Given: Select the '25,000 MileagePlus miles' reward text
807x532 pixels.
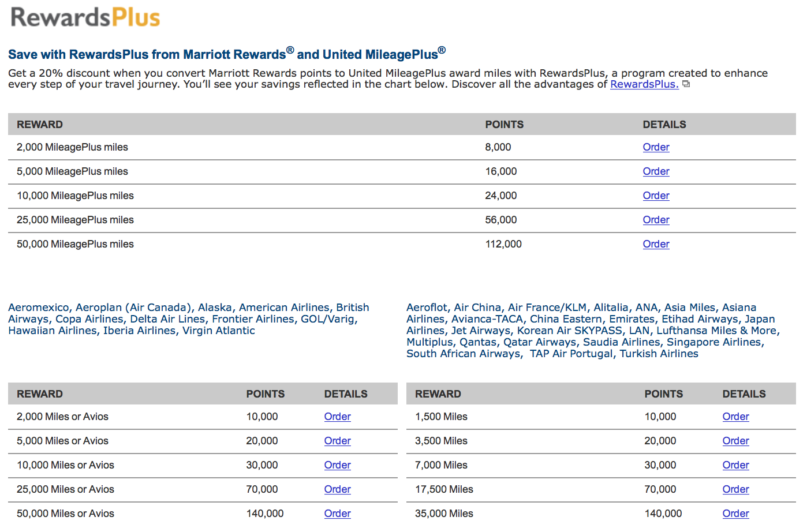Looking at the screenshot, I should pos(75,220).
